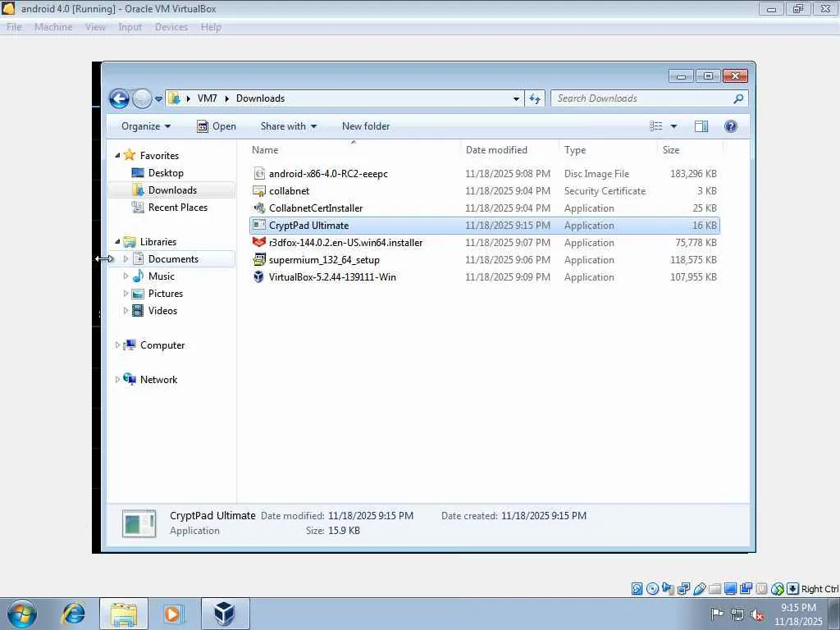Open the VirtualBox Devices menu

click(171, 27)
